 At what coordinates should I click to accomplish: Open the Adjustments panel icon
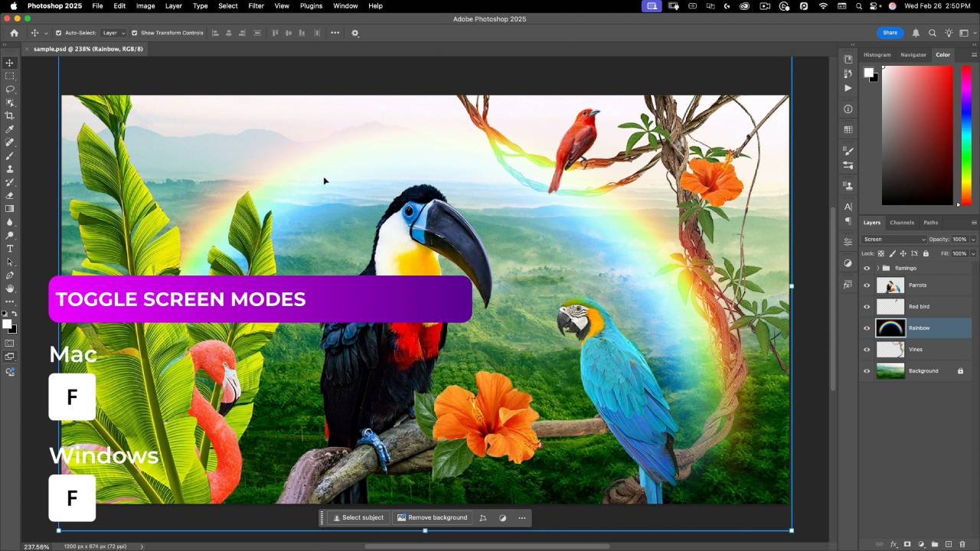(848, 262)
